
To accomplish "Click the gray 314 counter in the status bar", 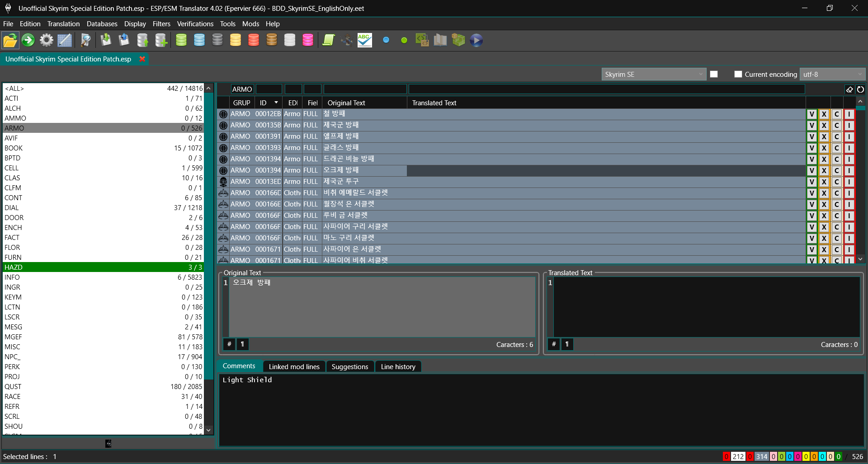I will click(761, 456).
